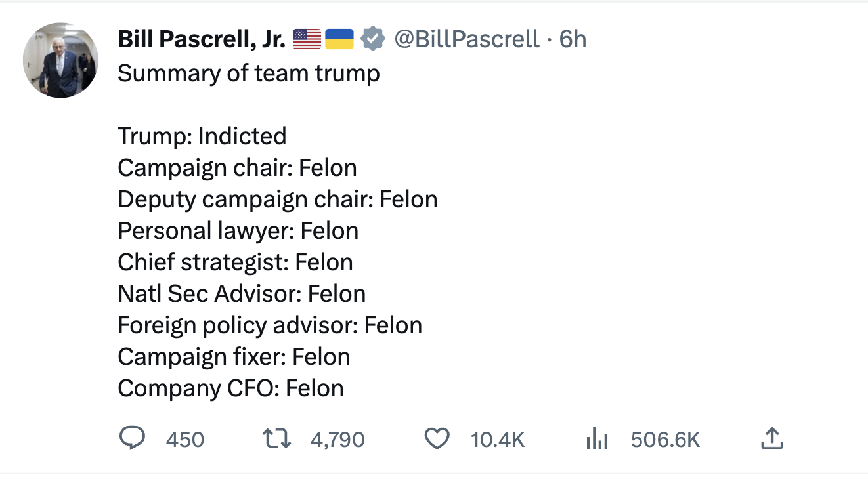Click the 'Natl Sec Advisor: Felon' line
The height and width of the screenshot is (479, 868).
click(242, 293)
